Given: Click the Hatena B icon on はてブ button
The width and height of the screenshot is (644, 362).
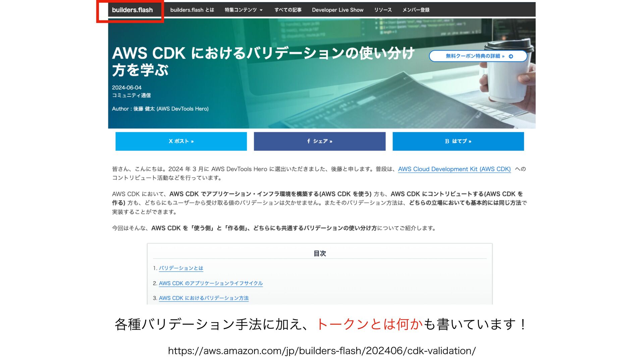Looking at the screenshot, I should 447,141.
